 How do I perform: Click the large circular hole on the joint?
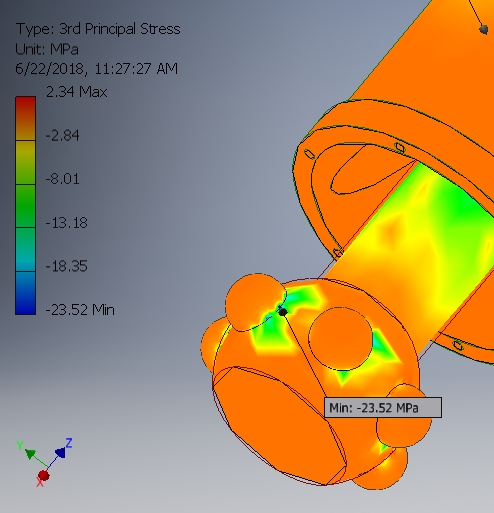pyautogui.click(x=340, y=339)
